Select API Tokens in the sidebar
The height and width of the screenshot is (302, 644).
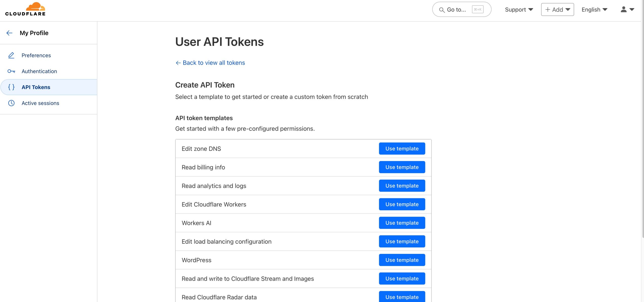[x=49, y=87]
